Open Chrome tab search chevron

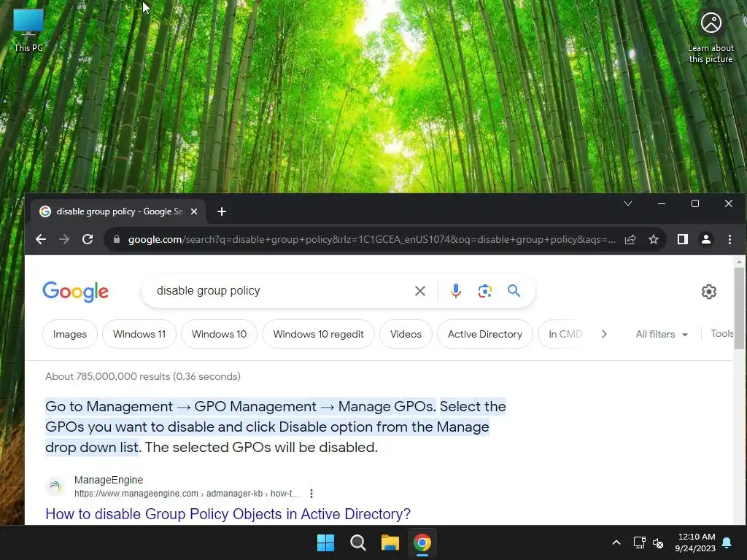pyautogui.click(x=628, y=204)
